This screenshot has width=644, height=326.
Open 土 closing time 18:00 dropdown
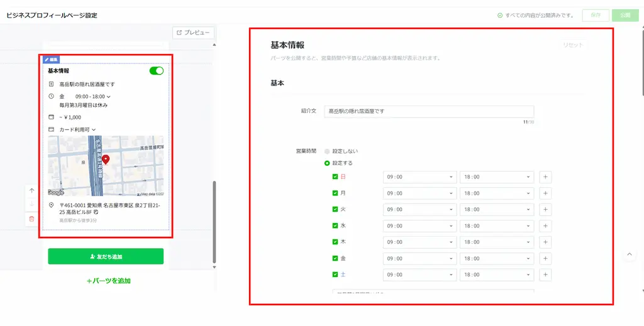pyautogui.click(x=497, y=274)
